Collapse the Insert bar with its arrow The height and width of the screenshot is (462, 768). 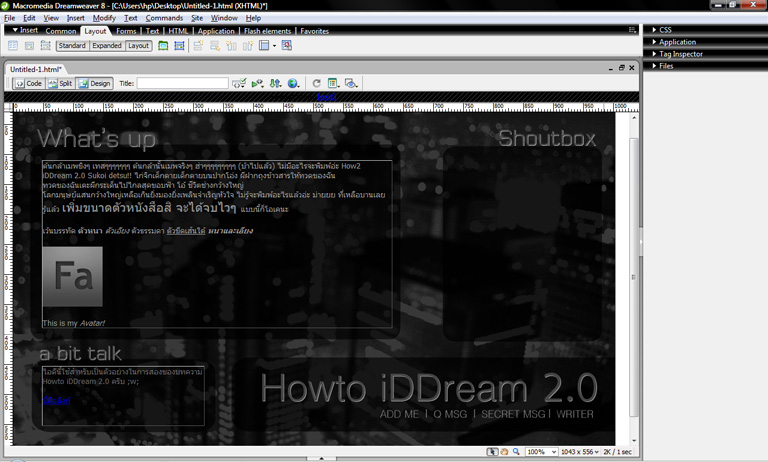[x=15, y=30]
